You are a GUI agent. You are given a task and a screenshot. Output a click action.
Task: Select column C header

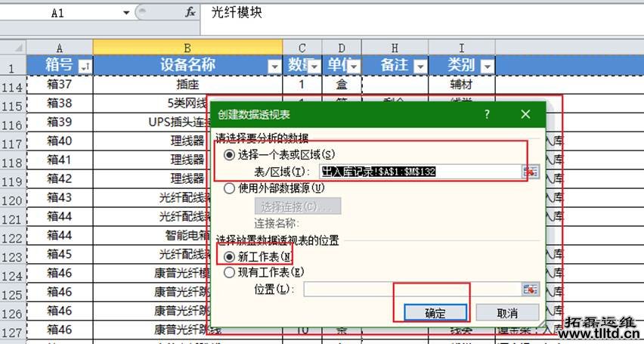coord(302,48)
